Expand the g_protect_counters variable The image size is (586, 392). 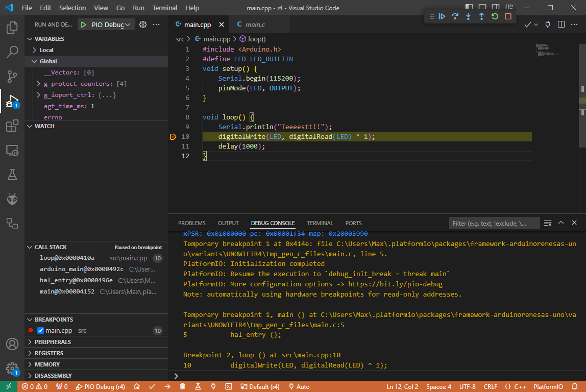(x=38, y=84)
